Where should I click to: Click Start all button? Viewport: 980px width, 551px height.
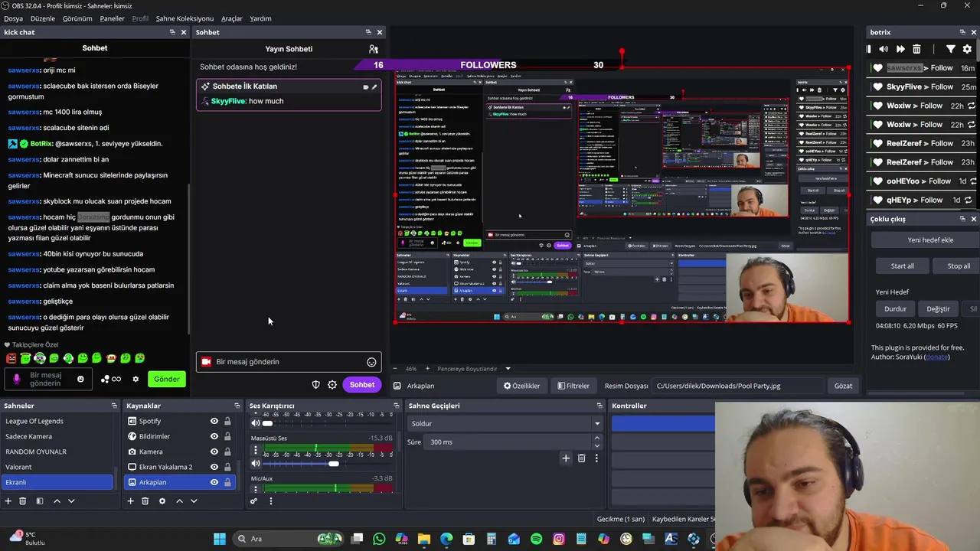[902, 266]
